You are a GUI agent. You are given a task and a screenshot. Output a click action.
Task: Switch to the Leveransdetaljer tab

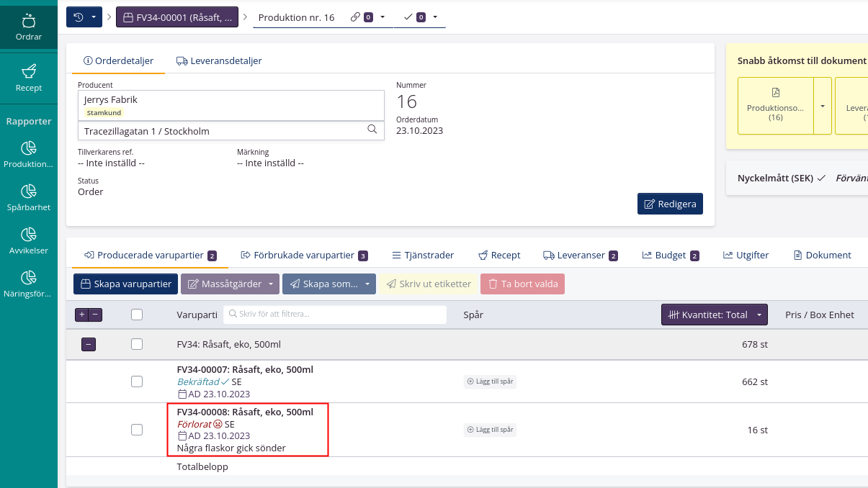219,61
